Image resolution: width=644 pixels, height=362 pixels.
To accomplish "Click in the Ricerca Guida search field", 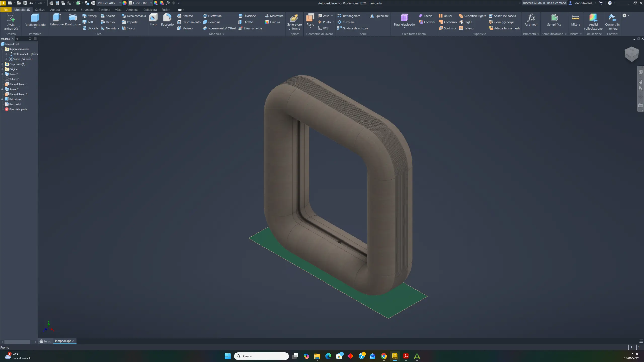I will (544, 3).
